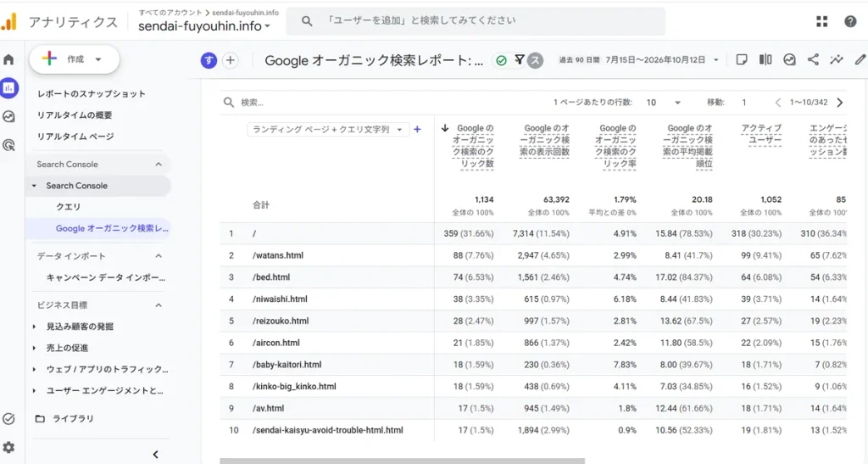Click /niwaishi.html row

pos(532,299)
